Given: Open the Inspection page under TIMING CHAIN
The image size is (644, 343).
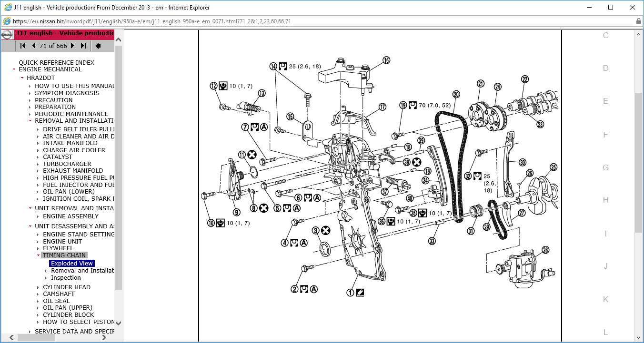Looking at the screenshot, I should 66,278.
